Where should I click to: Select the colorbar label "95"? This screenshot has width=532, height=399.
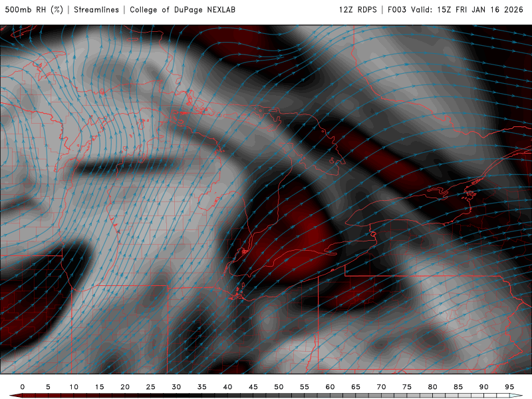tap(509, 387)
